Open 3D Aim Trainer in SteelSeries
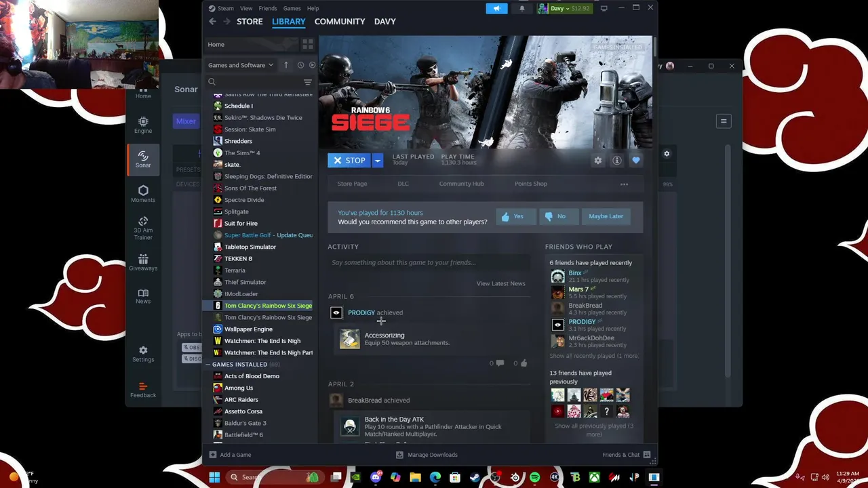868x488 pixels. click(x=143, y=228)
